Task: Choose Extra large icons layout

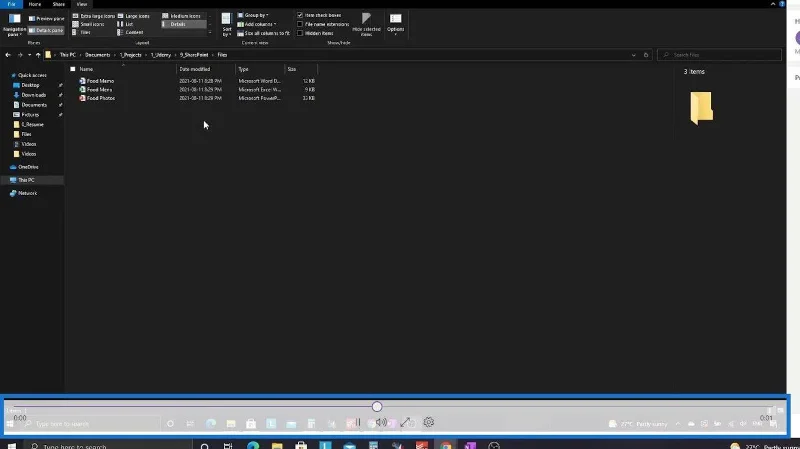Action: [93, 16]
